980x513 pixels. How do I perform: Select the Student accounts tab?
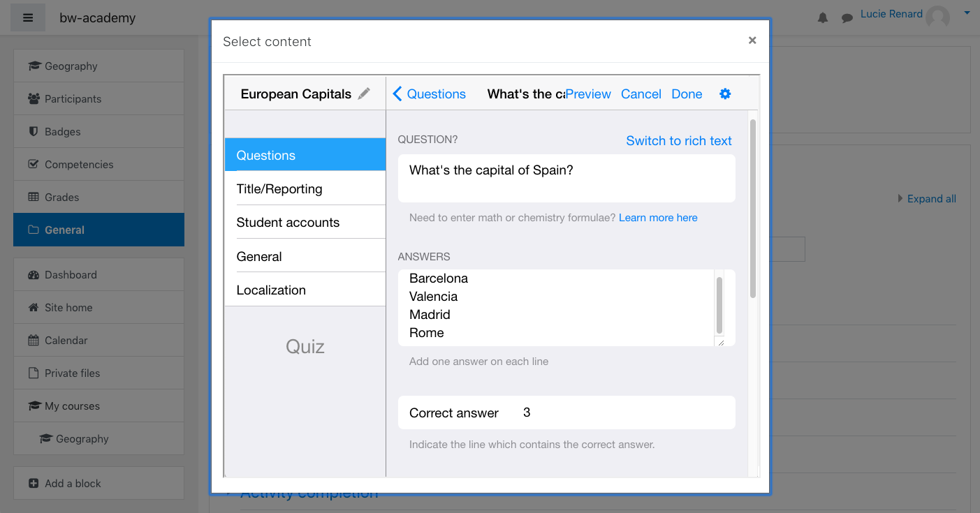tap(288, 223)
